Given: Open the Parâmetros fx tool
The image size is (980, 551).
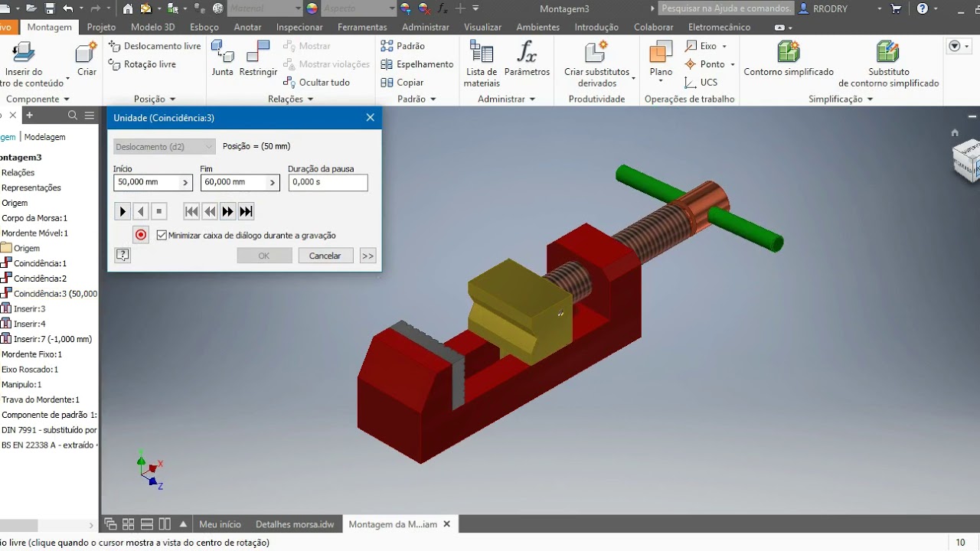Looking at the screenshot, I should click(527, 58).
